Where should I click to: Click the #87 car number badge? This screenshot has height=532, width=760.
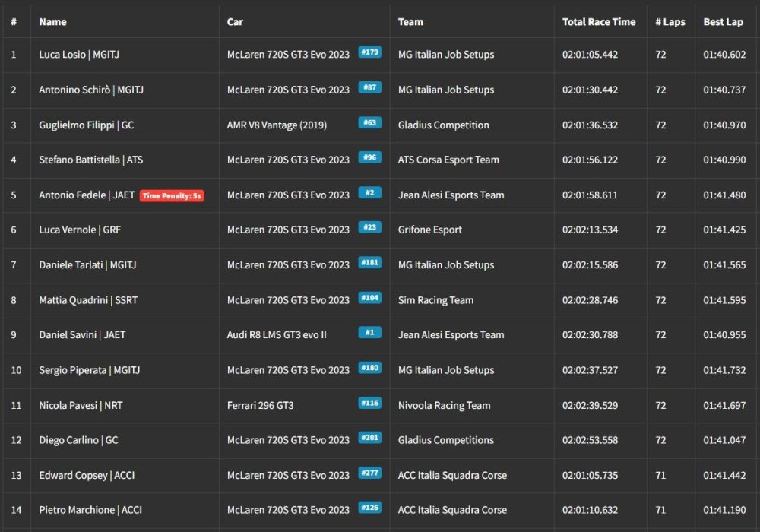(370, 87)
